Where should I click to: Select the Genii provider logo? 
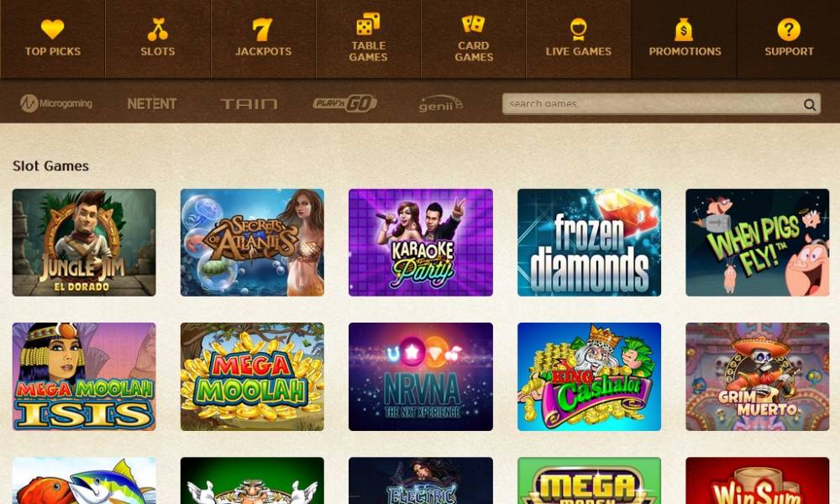click(x=440, y=103)
